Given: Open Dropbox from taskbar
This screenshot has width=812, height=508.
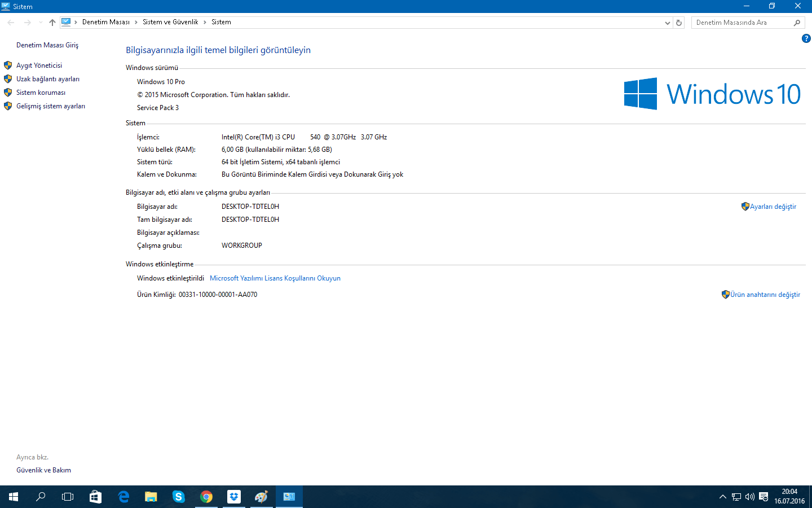Looking at the screenshot, I should click(233, 497).
